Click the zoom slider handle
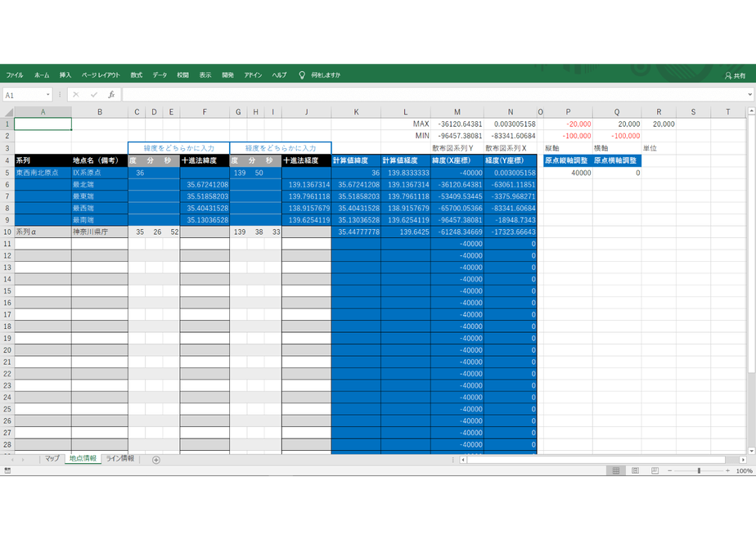 699,470
